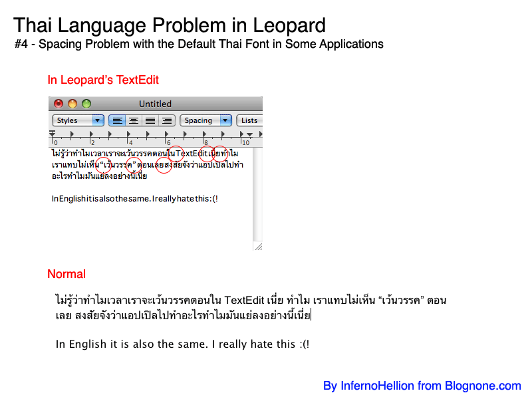This screenshot has height=399, width=532.
Task: Center-align text with the center button
Action: tap(134, 120)
